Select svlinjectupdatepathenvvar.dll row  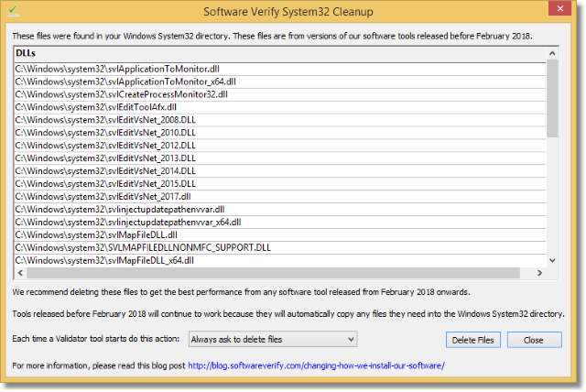280,209
